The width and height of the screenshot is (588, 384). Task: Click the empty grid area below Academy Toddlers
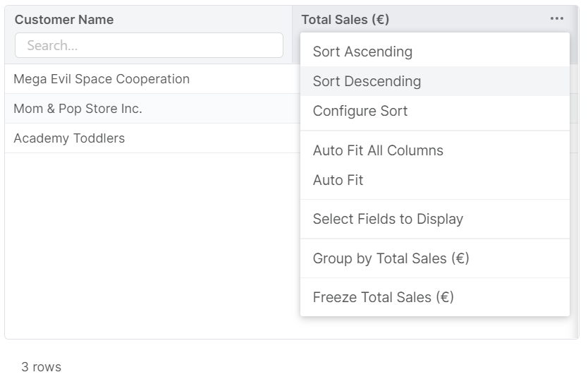click(x=148, y=240)
